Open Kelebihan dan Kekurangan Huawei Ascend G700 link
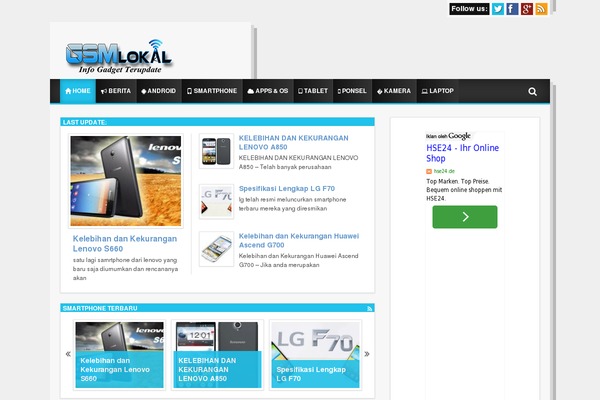 tap(299, 240)
